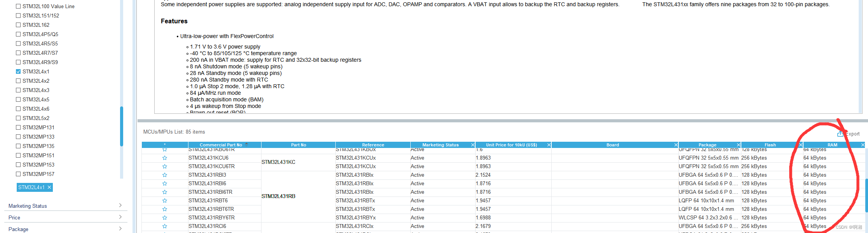This screenshot has width=868, height=233.
Task: Favorite star for STM32L431RBI6 row
Action: point(165,184)
